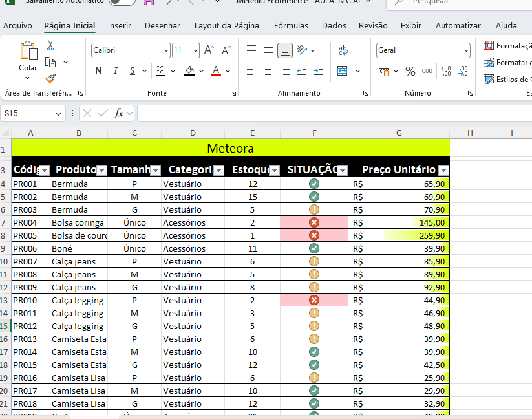Click the Colar paste icon
Screen dimensions: 532x419
coord(29,51)
